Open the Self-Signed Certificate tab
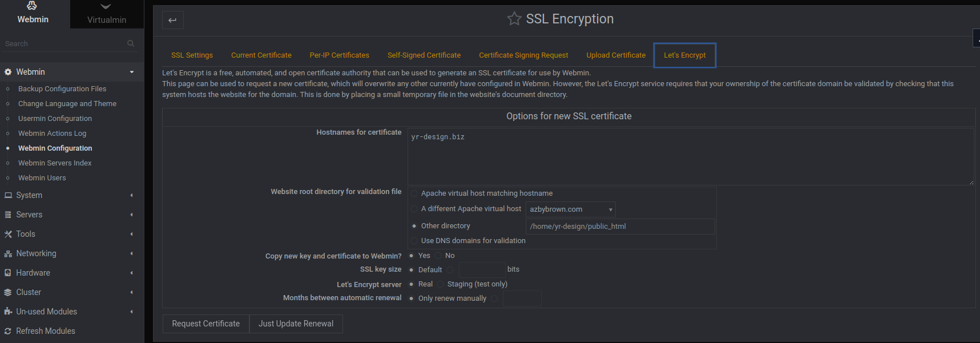This screenshot has width=980, height=343. (424, 55)
